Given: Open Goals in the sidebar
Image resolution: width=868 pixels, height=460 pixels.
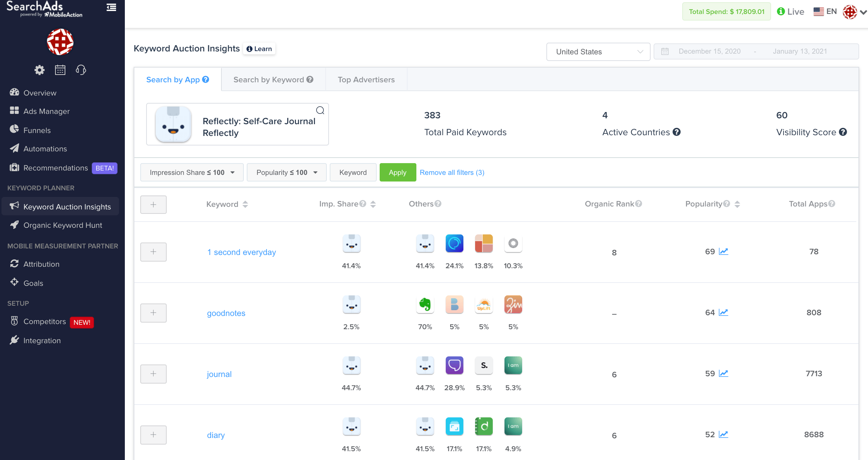Looking at the screenshot, I should (33, 283).
